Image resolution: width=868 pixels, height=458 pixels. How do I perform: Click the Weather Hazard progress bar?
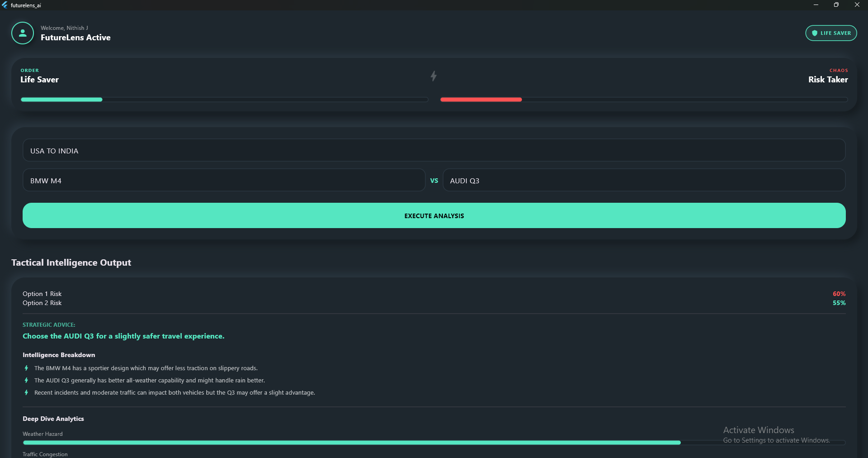[434, 443]
